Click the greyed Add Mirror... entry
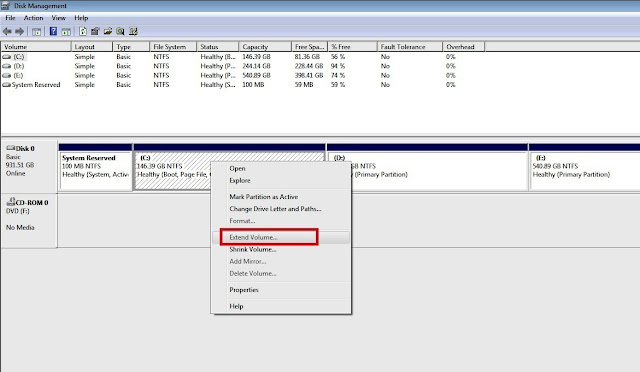The image size is (640, 372). point(281,261)
